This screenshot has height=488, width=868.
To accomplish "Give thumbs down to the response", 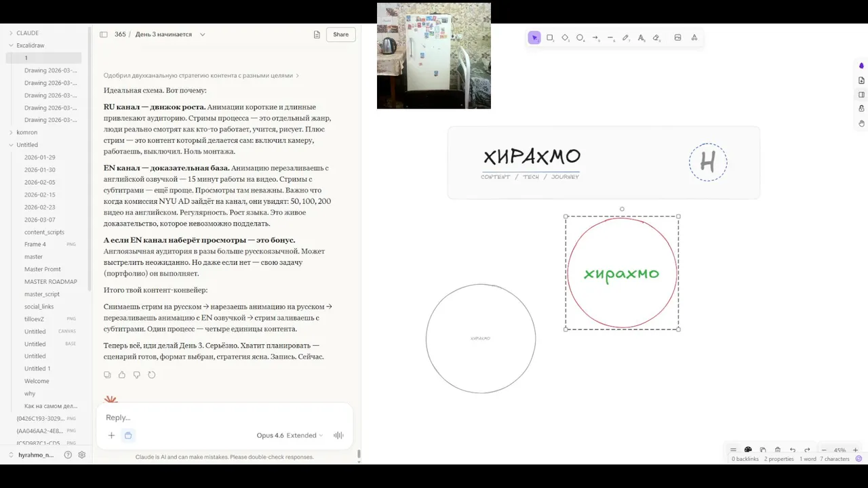I will (136, 375).
